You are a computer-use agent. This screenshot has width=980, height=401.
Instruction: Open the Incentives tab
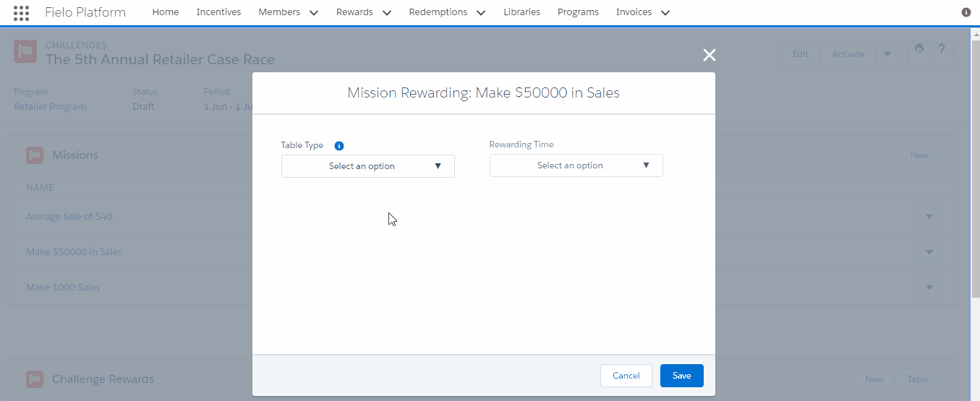(x=219, y=12)
